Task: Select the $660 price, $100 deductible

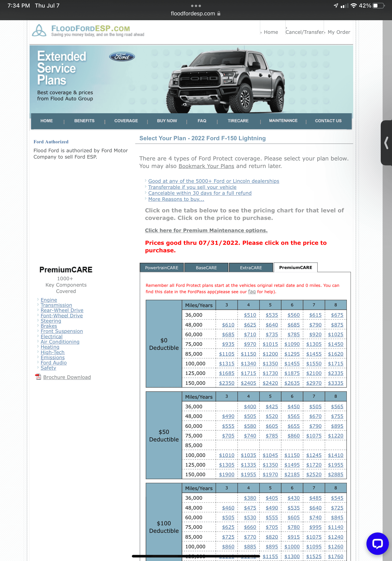Action: (x=250, y=527)
